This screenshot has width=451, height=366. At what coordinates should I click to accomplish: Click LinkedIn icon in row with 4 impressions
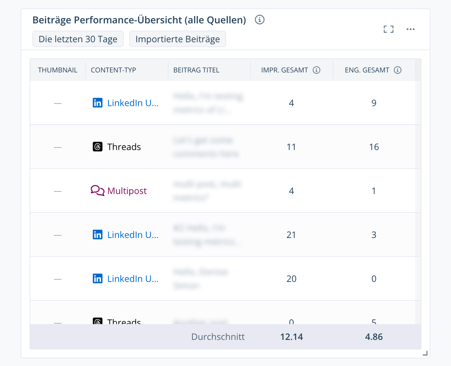pos(97,103)
